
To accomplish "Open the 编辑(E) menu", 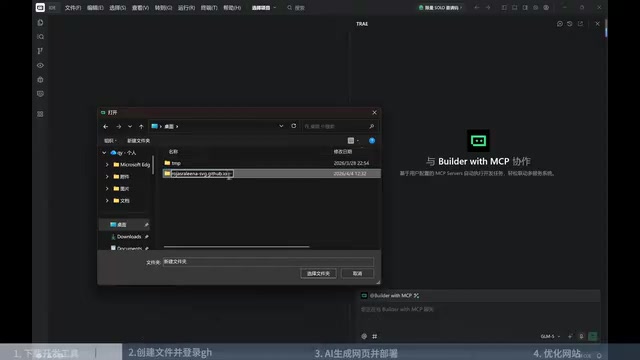I will tap(95, 8).
